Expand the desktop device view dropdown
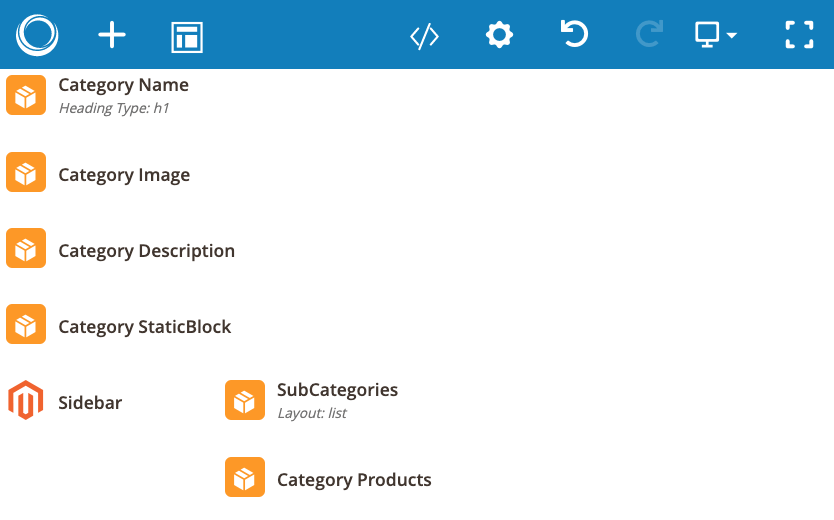 [x=716, y=35]
